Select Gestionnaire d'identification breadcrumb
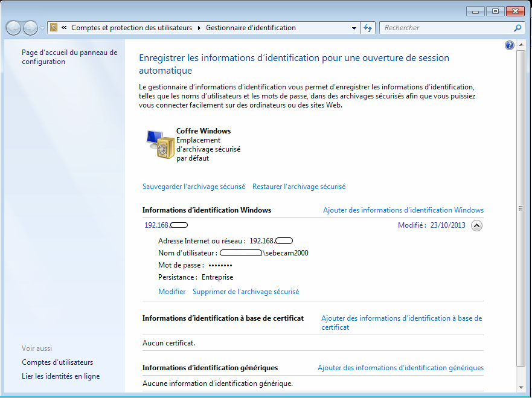 click(x=251, y=28)
